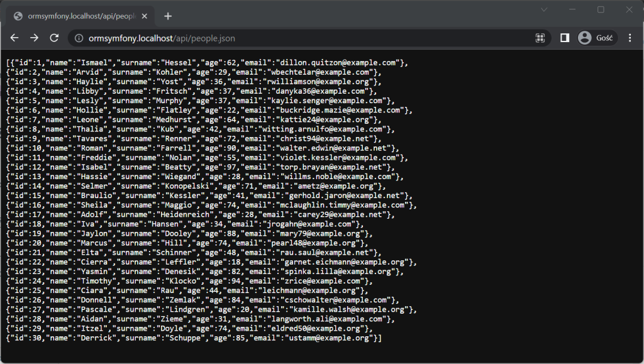Click email garnet.eichmann@example.org
The image size is (644, 364).
pos(344,261)
